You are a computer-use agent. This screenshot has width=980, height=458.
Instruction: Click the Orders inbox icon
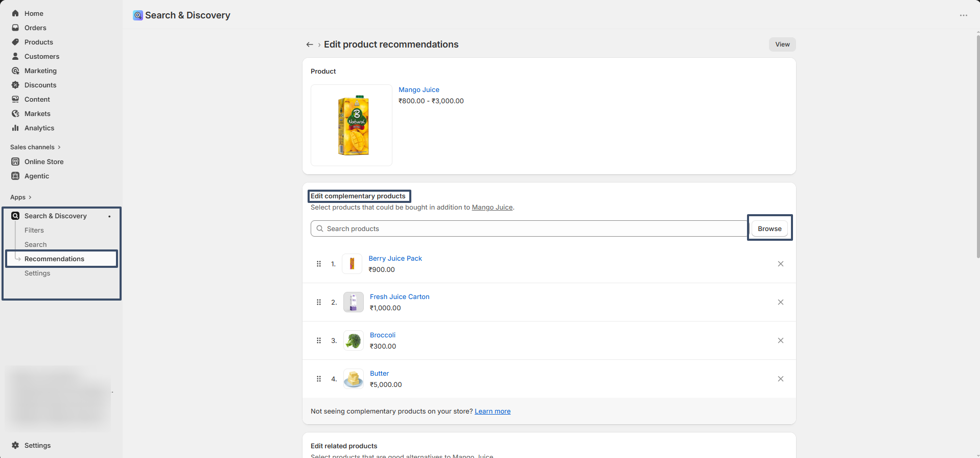[15, 28]
